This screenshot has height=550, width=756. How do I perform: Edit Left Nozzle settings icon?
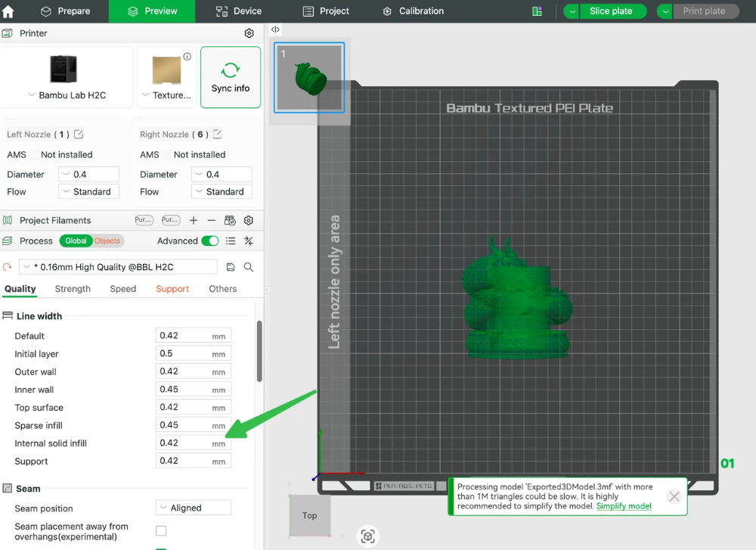click(79, 134)
